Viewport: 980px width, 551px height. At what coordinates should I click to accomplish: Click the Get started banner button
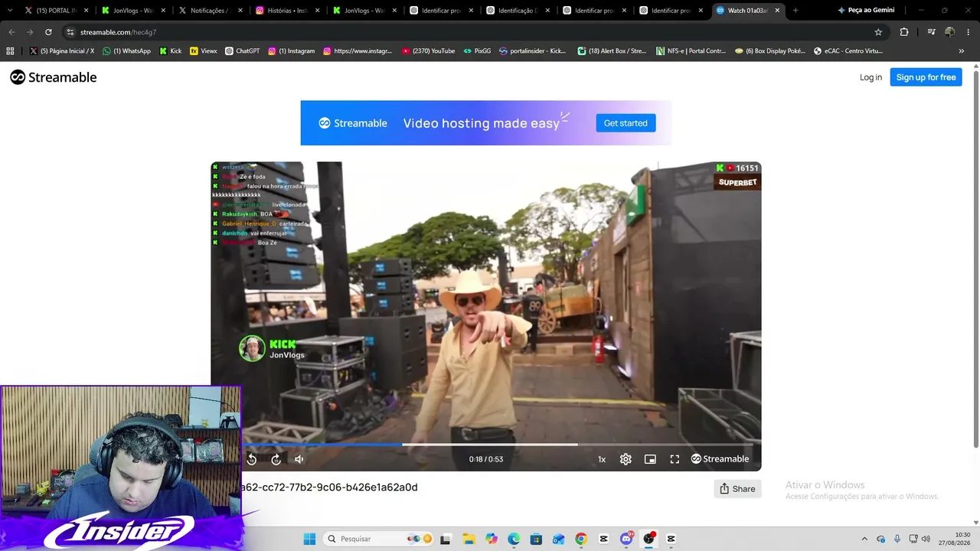click(x=626, y=123)
